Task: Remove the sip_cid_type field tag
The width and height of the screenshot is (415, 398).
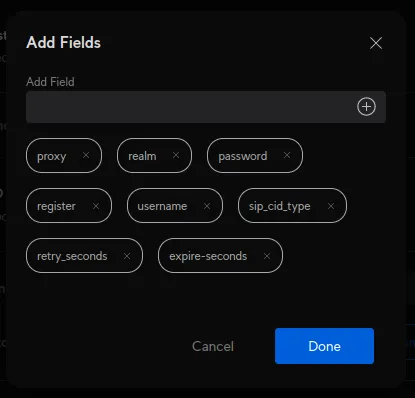Action: pos(331,206)
